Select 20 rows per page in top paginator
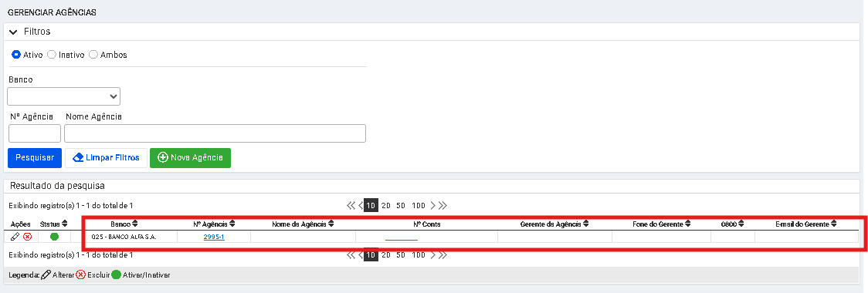The width and height of the screenshot is (868, 293). pos(386,206)
